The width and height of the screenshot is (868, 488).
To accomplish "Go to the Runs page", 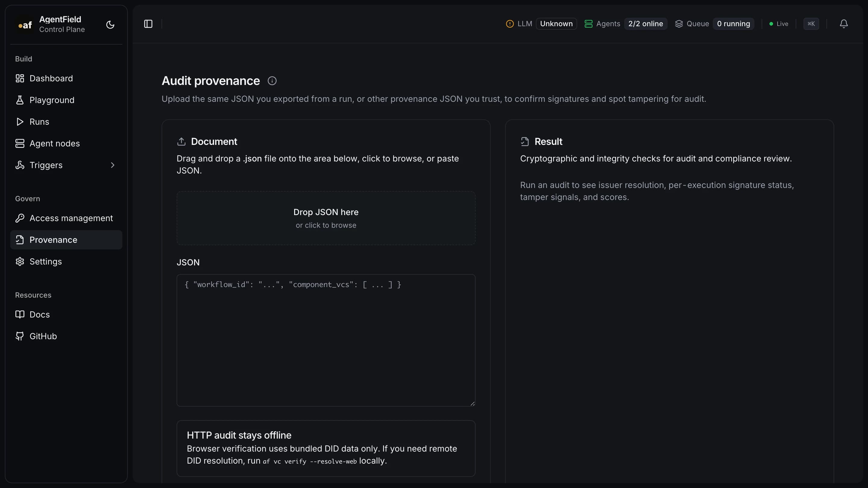I will point(66,122).
